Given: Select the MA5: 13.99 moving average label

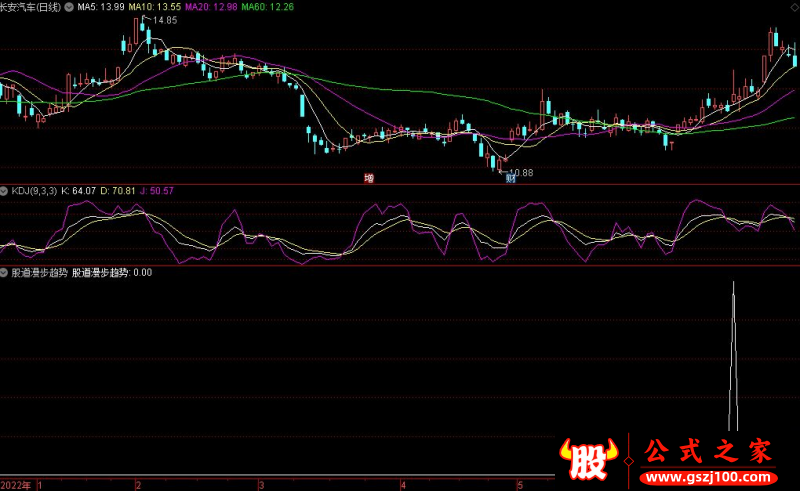Looking at the screenshot, I should [x=102, y=7].
